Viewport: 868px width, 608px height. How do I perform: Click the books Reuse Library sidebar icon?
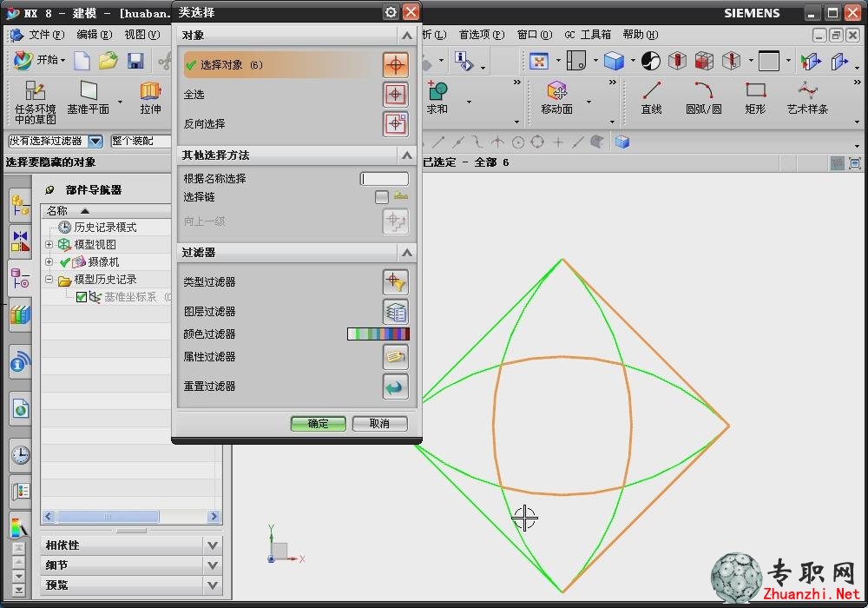pos(21,315)
